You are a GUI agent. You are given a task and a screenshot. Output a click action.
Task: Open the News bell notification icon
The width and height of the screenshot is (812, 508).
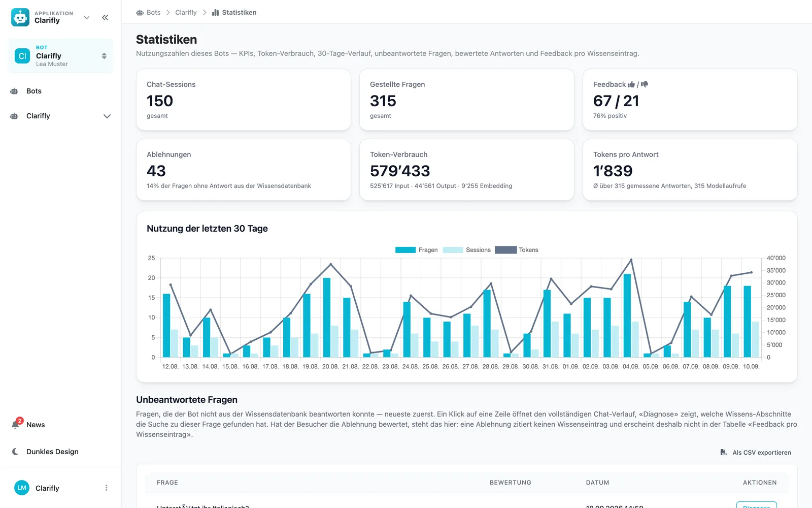coord(15,425)
